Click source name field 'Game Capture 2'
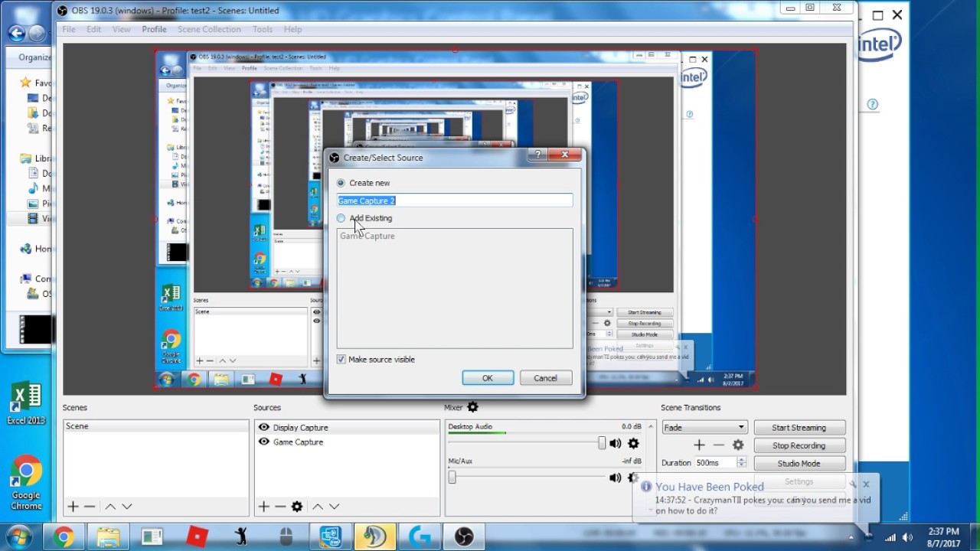 tap(455, 201)
